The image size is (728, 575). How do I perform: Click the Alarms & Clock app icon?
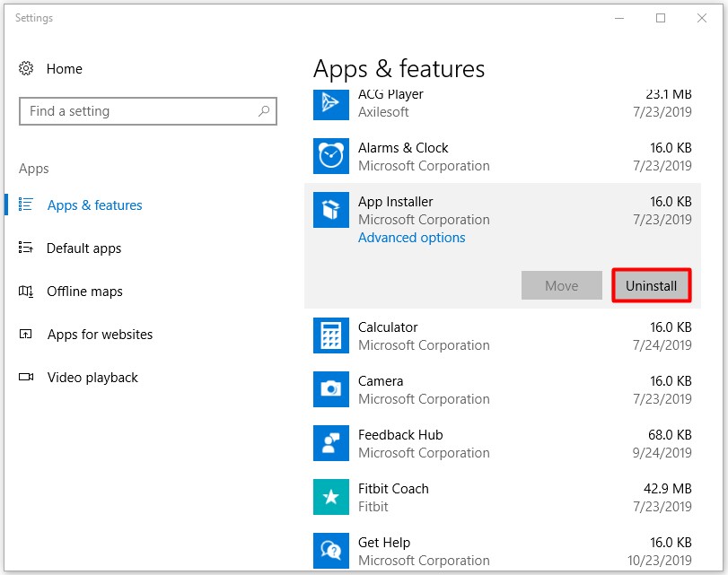click(x=331, y=156)
